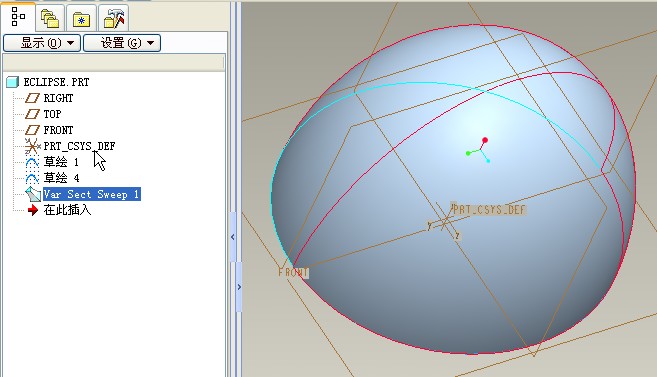Click the sweep icon beside Var Sect Sweep 1
This screenshot has height=377, width=657.
33,194
